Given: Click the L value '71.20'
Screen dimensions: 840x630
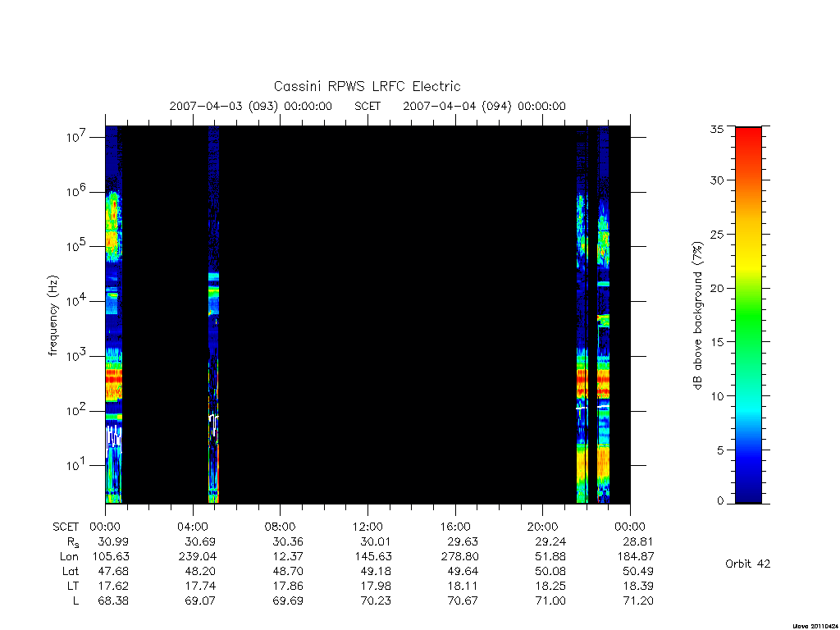Looking at the screenshot, I should [638, 600].
